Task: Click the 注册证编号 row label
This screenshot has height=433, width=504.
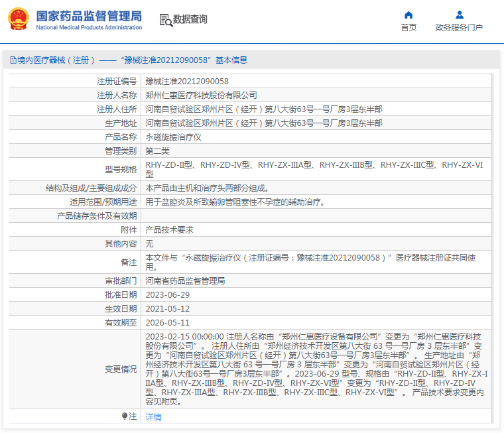Action: coord(117,82)
